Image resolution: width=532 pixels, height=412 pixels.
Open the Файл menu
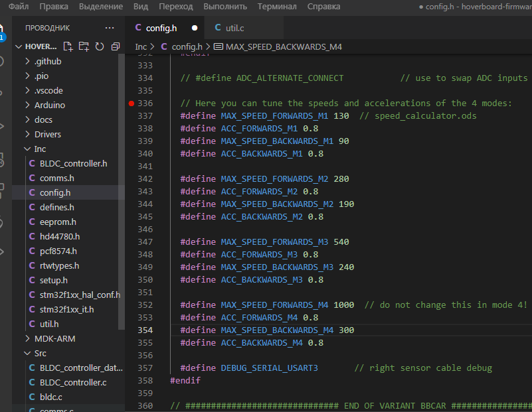19,7
